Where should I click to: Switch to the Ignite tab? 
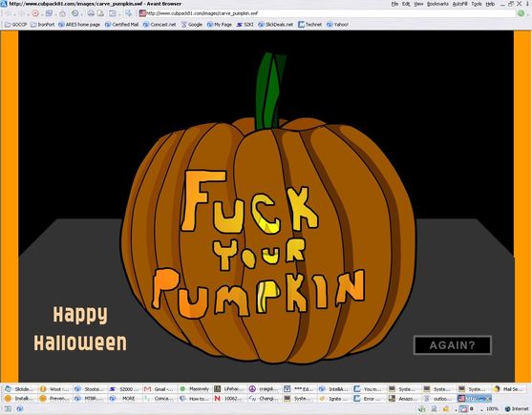tap(334, 399)
